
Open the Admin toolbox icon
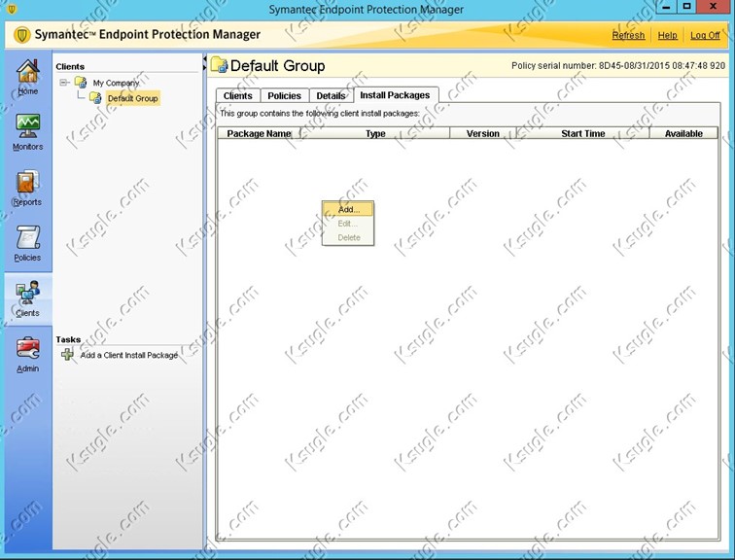27,349
